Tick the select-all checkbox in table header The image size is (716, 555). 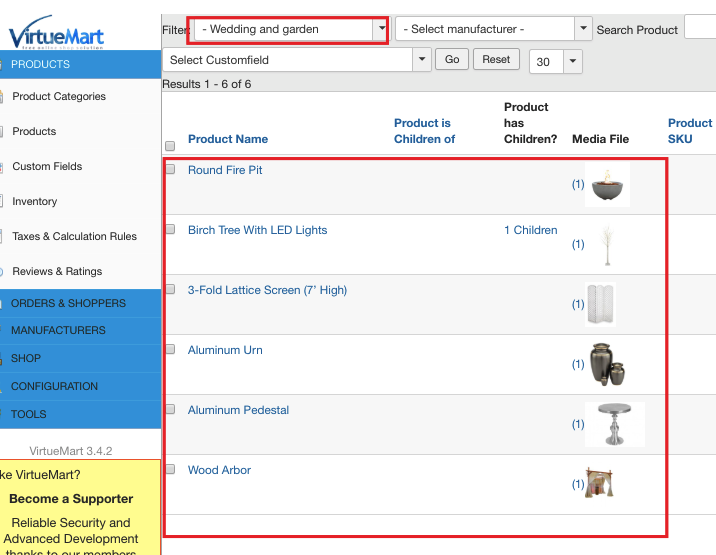170,146
